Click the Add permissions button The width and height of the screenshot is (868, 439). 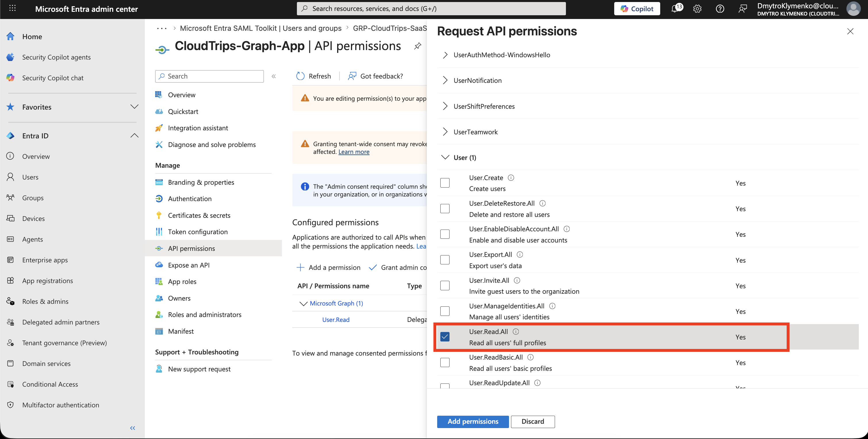click(x=473, y=421)
